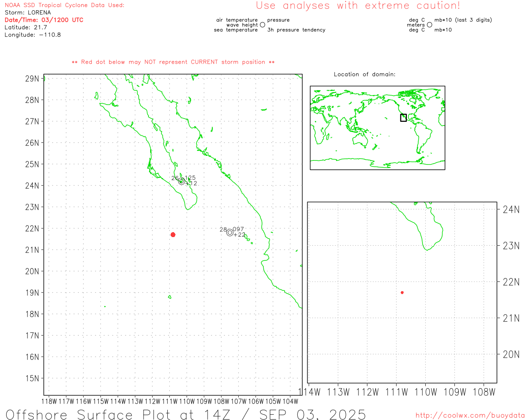Screen dimensions: 525x420
Task: Click the '3h pressure tendency' legend label
Action: (x=297, y=30)
